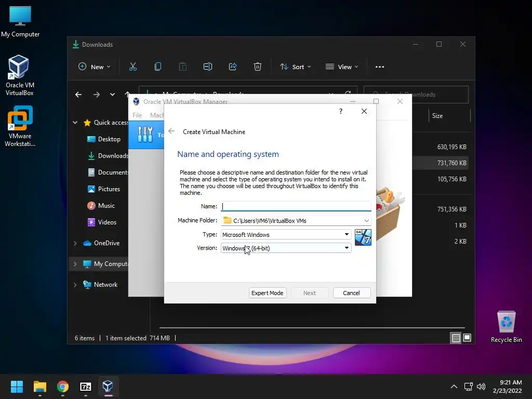Click the Next button in wizard
The width and height of the screenshot is (532, 399).
[310, 293]
